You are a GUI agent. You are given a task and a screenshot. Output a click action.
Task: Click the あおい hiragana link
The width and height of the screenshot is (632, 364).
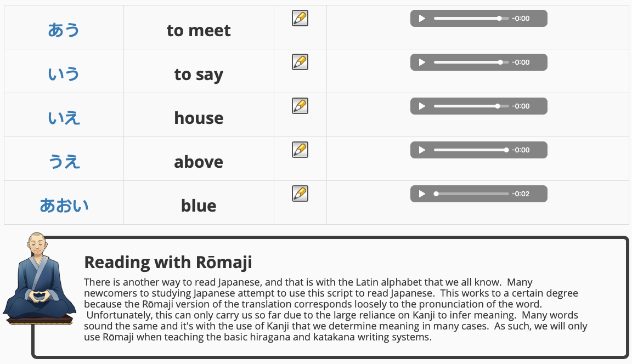point(64,206)
